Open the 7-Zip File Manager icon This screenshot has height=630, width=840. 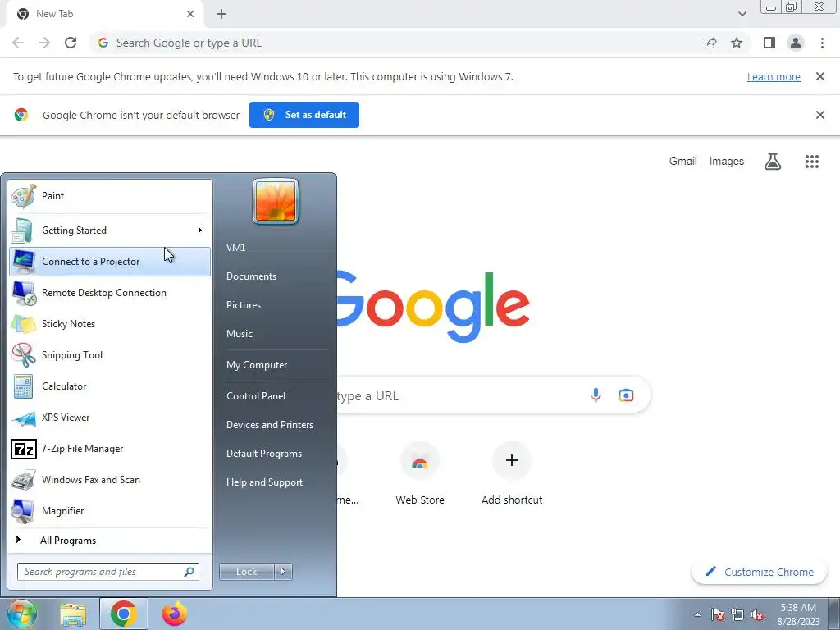(x=23, y=449)
